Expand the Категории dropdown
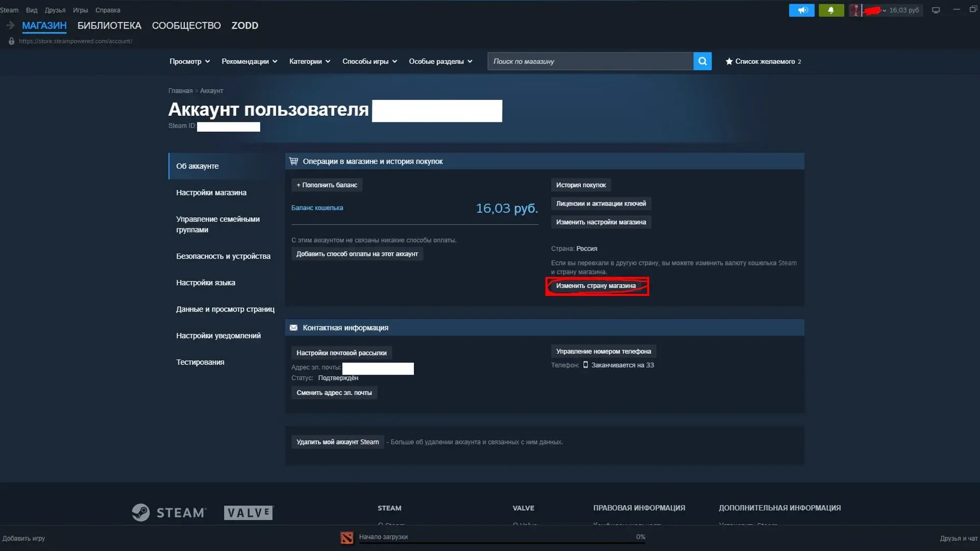The image size is (980, 551). pos(309,61)
